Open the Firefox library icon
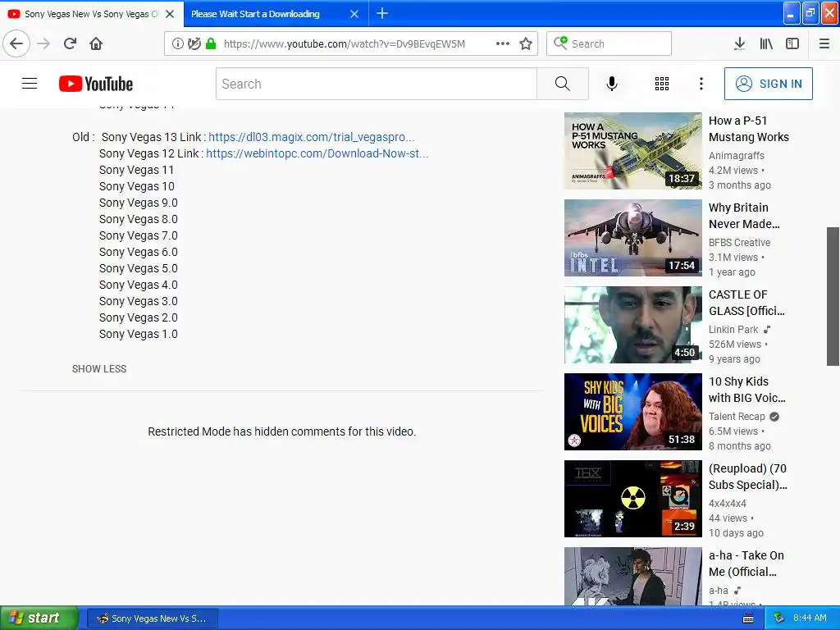This screenshot has height=630, width=840. point(766,43)
